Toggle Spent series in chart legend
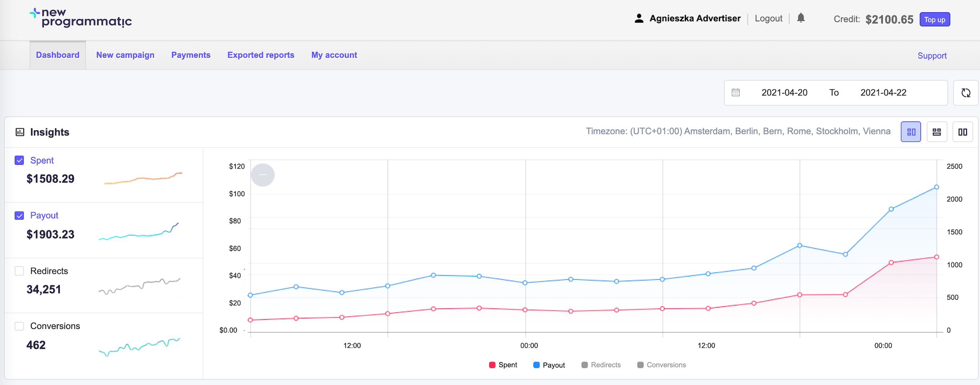This screenshot has width=980, height=385. tap(503, 365)
